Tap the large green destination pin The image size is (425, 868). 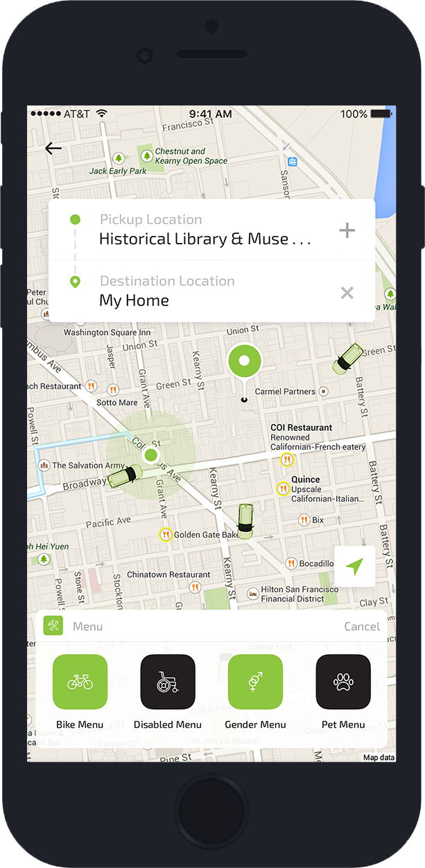(243, 362)
